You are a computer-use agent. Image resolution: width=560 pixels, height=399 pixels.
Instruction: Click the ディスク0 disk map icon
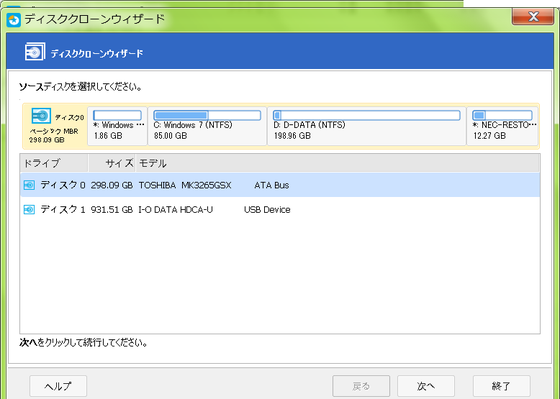point(41,116)
